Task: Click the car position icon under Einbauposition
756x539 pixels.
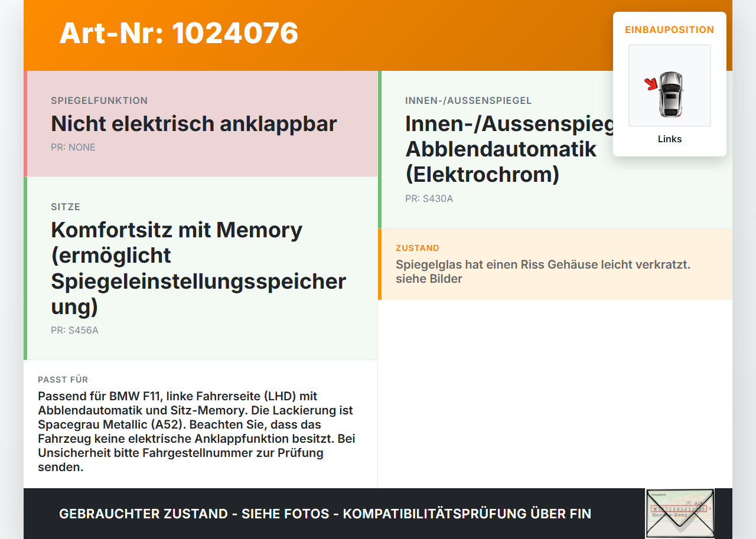Action: coord(670,86)
